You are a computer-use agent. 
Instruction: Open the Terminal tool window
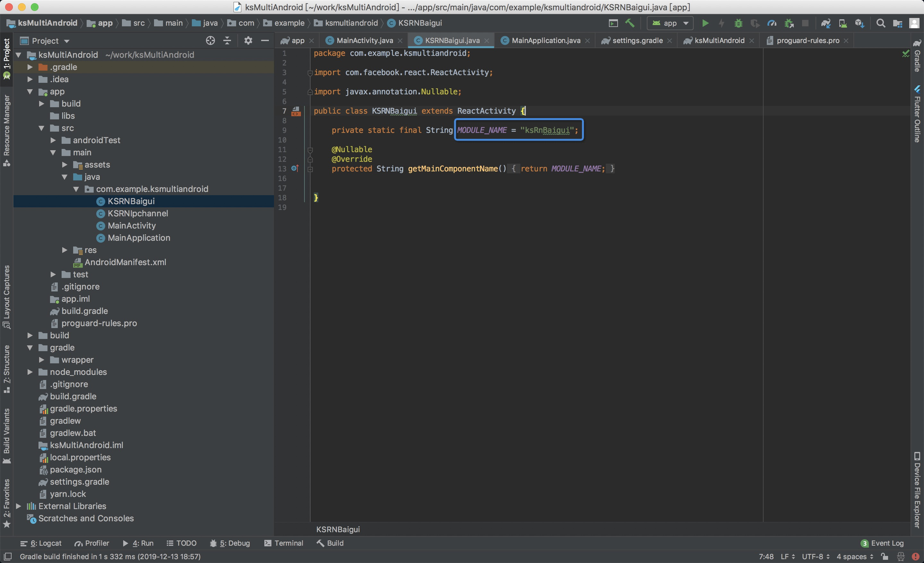click(x=284, y=543)
